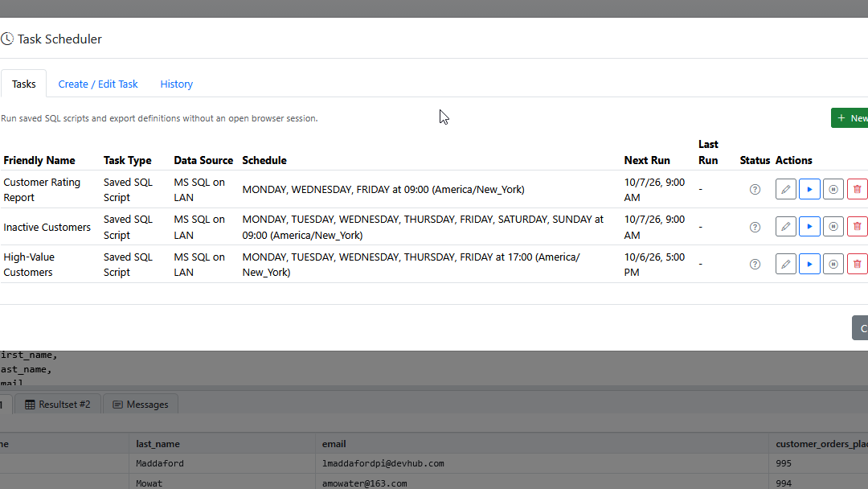The width and height of the screenshot is (868, 489).
Task: Switch to the Tasks tab
Action: click(24, 84)
